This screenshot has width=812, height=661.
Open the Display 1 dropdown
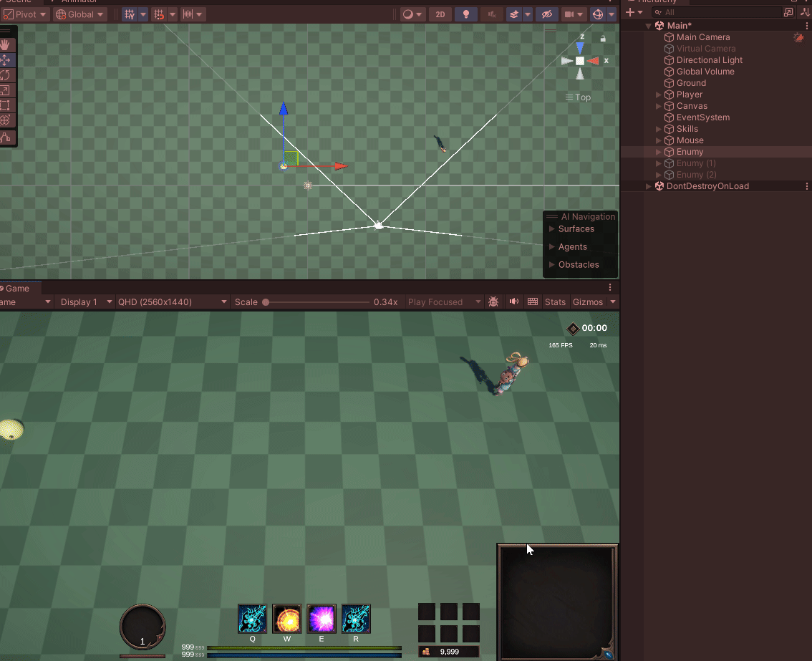coord(86,302)
